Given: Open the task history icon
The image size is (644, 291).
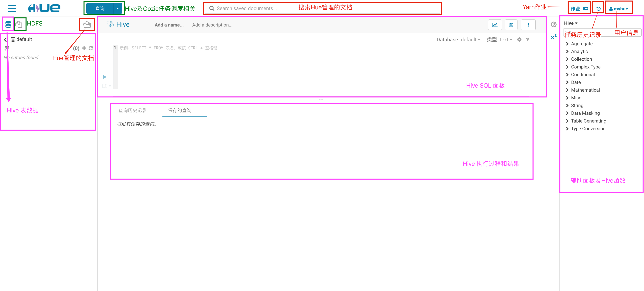Looking at the screenshot, I should tap(598, 9).
